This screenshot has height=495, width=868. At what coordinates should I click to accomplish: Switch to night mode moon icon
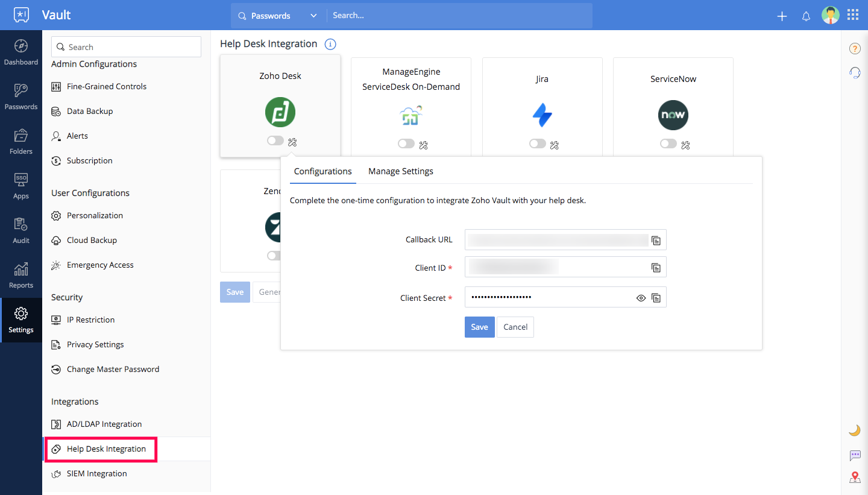[x=854, y=430]
